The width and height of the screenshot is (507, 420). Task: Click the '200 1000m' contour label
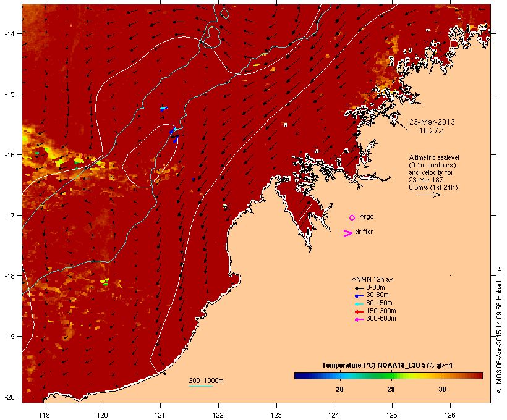click(x=206, y=380)
